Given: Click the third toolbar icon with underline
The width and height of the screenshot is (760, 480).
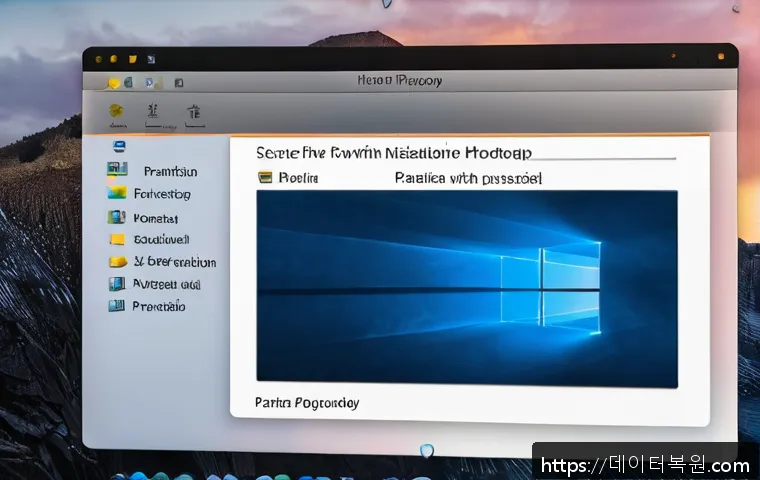Looking at the screenshot, I should [x=193, y=111].
